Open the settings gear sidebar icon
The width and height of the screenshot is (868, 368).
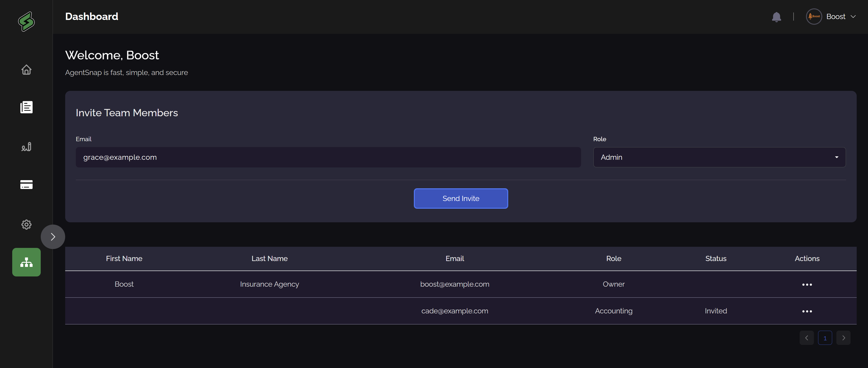(x=26, y=224)
